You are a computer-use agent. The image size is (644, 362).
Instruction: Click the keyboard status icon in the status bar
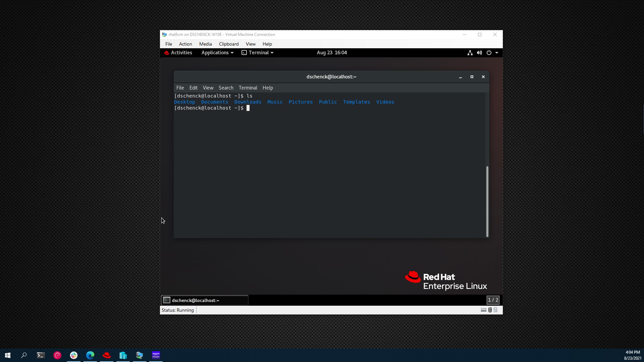point(483,310)
